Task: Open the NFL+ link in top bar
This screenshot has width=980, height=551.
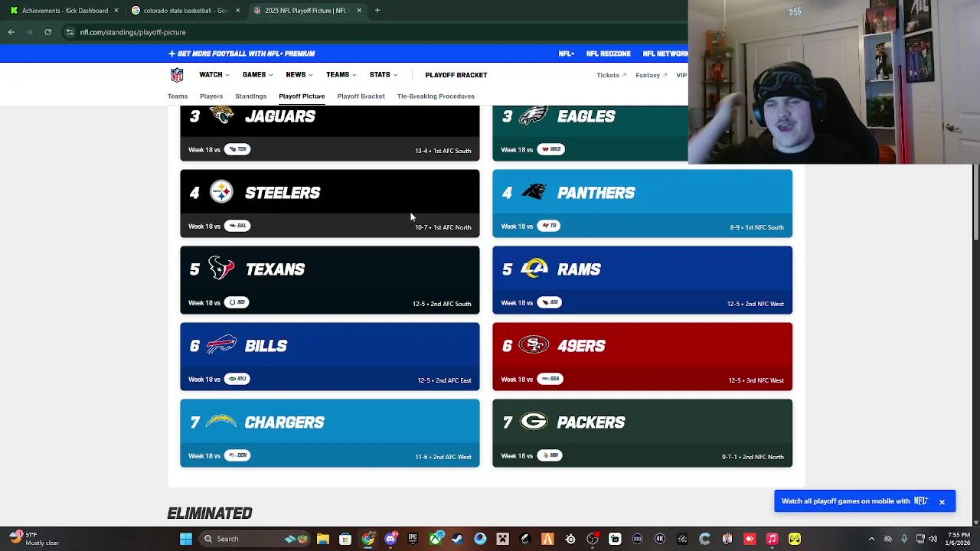Action: 567,54
